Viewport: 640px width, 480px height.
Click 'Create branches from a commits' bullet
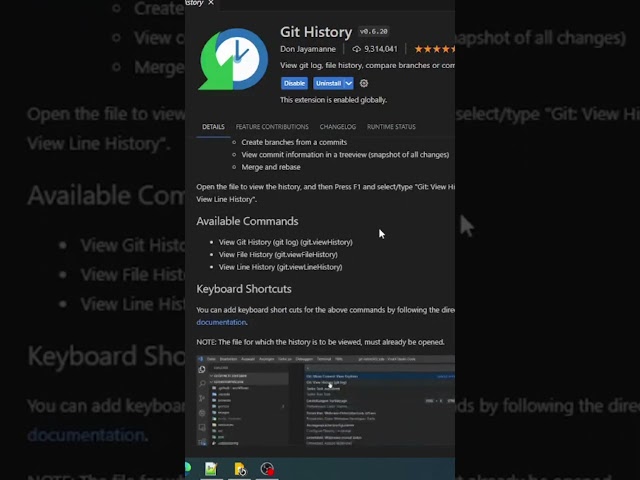coord(294,142)
